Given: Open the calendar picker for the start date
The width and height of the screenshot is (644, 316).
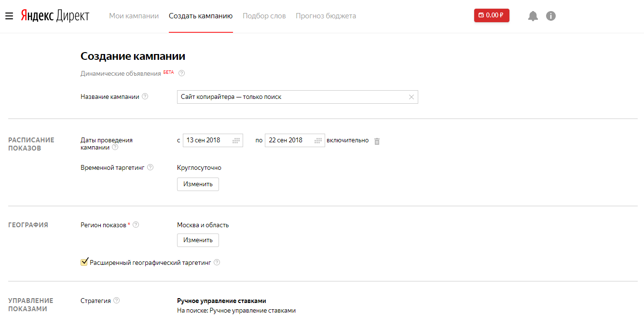Looking at the screenshot, I should click(x=236, y=140).
